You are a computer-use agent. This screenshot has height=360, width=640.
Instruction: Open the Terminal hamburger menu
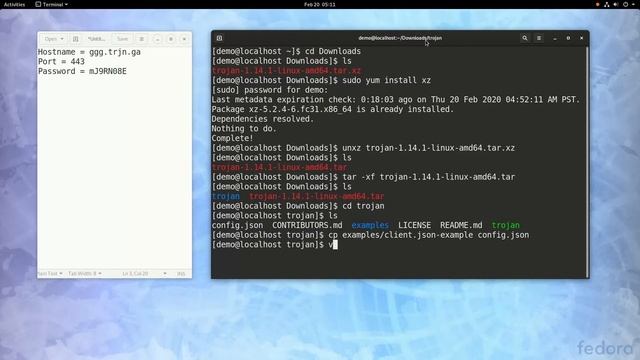tap(539, 38)
